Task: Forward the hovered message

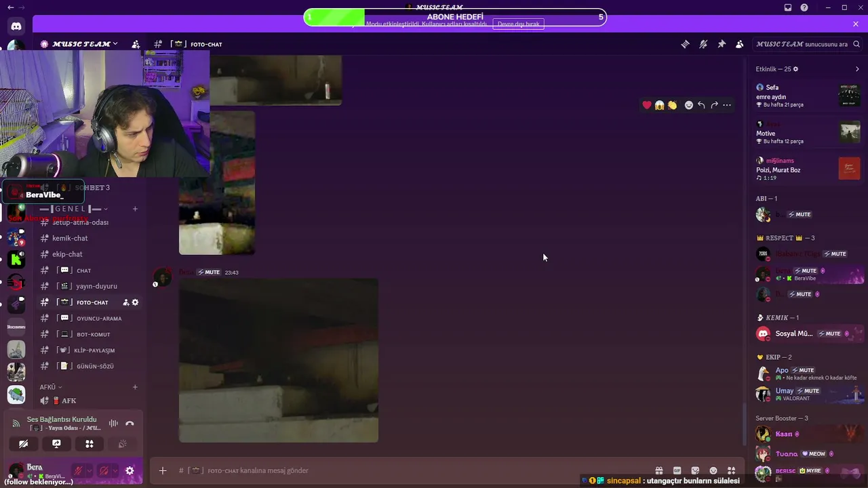Action: (714, 105)
